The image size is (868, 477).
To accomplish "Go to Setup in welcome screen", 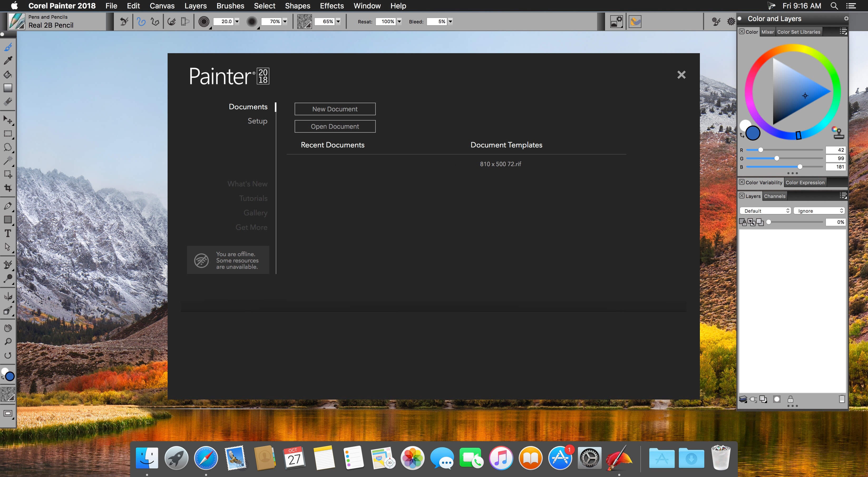I will pyautogui.click(x=257, y=121).
